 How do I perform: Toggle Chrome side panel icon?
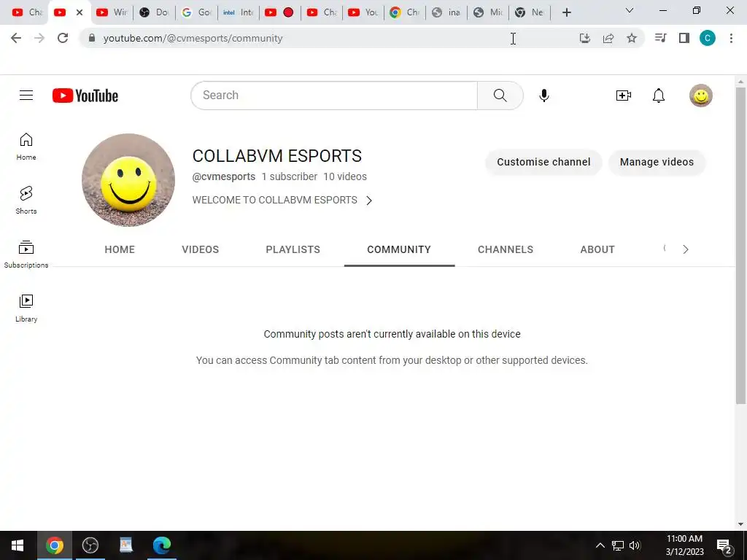pyautogui.click(x=684, y=38)
